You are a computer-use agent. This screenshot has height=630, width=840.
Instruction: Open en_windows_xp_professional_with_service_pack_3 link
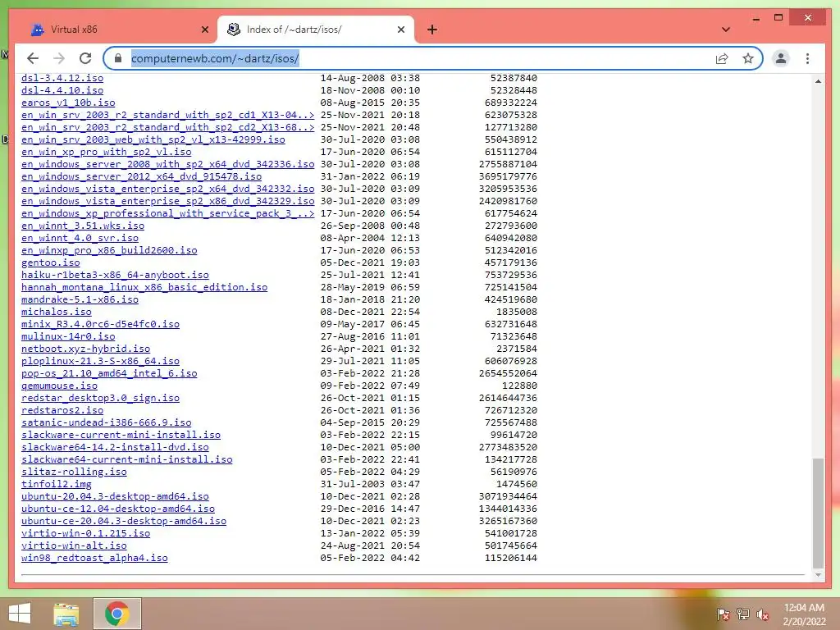167,214
